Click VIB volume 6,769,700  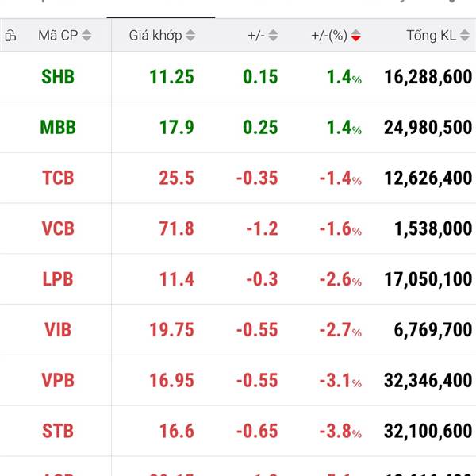[433, 330]
